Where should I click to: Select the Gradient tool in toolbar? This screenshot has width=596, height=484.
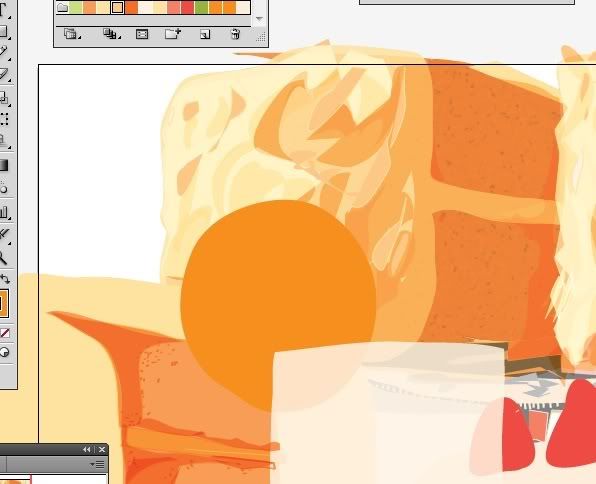[x=3, y=165]
